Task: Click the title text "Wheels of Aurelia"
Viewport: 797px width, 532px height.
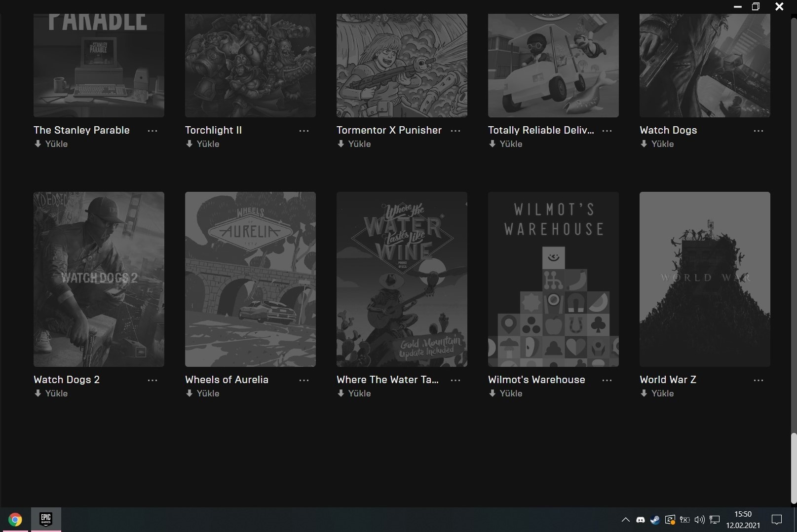Action: (x=227, y=380)
